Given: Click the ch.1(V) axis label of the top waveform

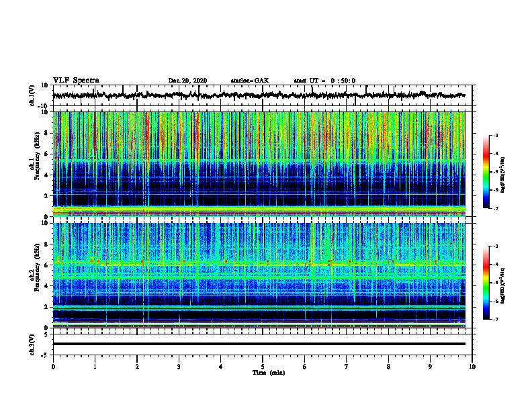Looking at the screenshot, I should pyautogui.click(x=32, y=95).
